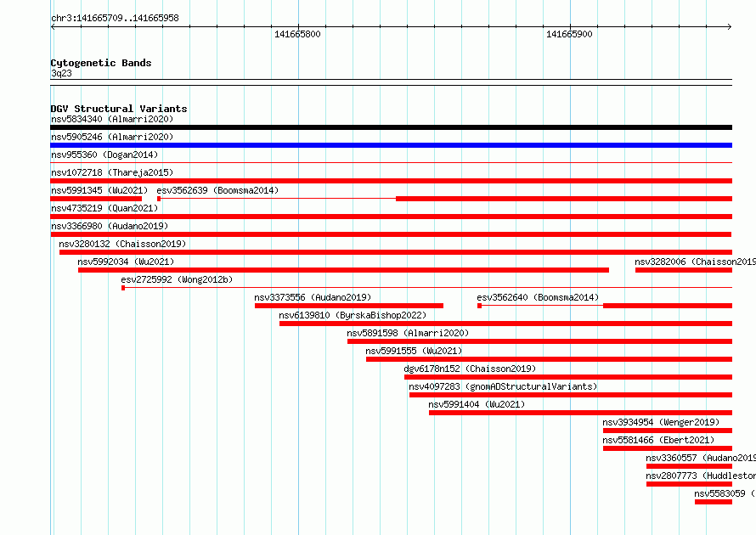Open nsv4097283 (gnomADStructuralVariants) variant
Viewport: 756px width, 535px height.
[x=503, y=386]
